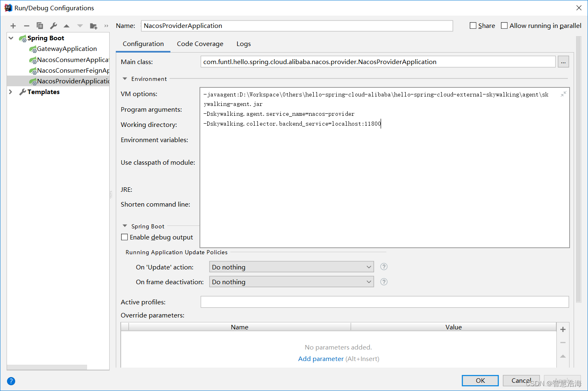This screenshot has width=588, height=391.
Task: Expand the Templates tree node
Action: (x=10, y=92)
